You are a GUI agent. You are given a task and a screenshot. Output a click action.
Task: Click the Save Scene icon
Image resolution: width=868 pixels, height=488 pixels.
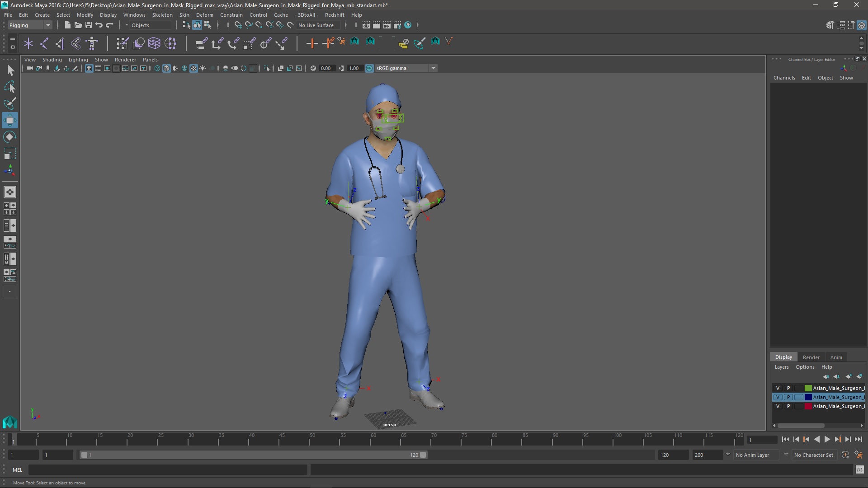[x=89, y=25]
